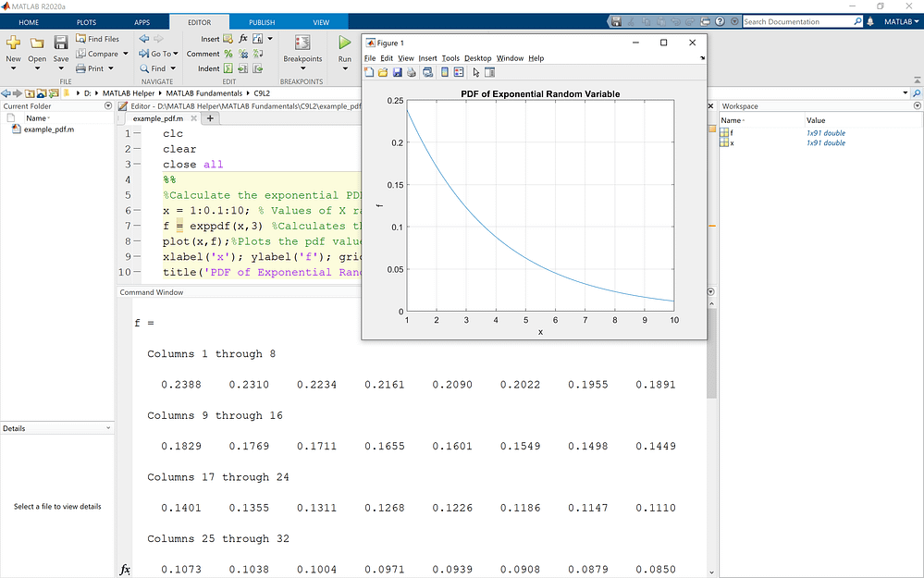Open the File menu in Figure 1
924x578 pixels.
(x=369, y=58)
